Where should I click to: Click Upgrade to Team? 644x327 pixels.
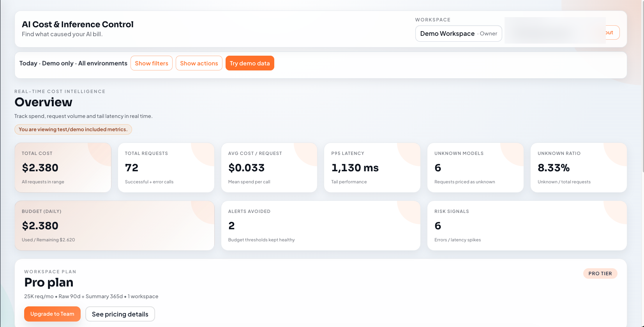[x=52, y=314]
